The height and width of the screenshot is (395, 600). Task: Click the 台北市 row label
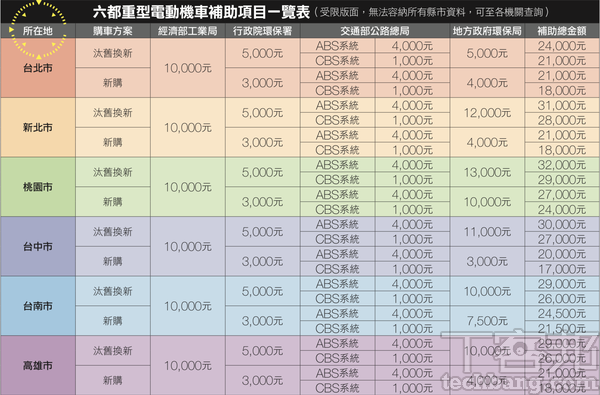pos(38,68)
